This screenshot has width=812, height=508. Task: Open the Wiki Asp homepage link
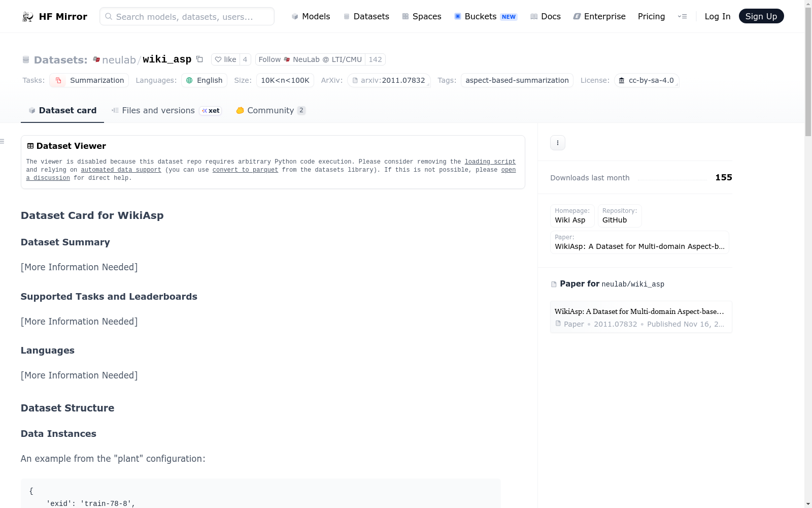point(572,215)
